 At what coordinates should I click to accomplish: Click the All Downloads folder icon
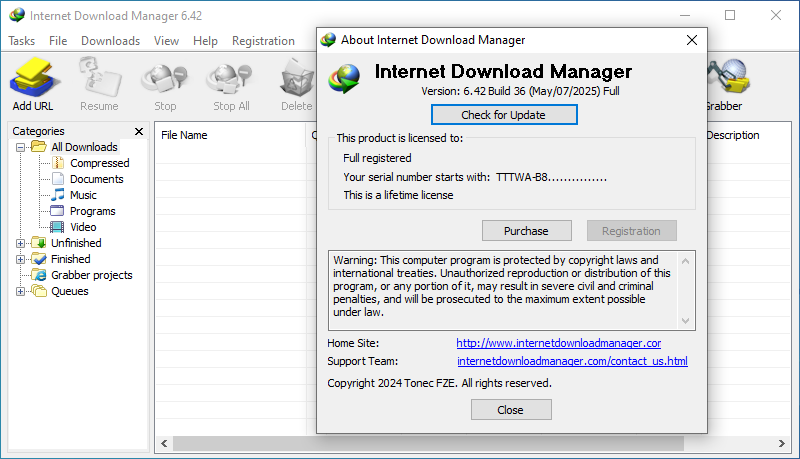39,147
